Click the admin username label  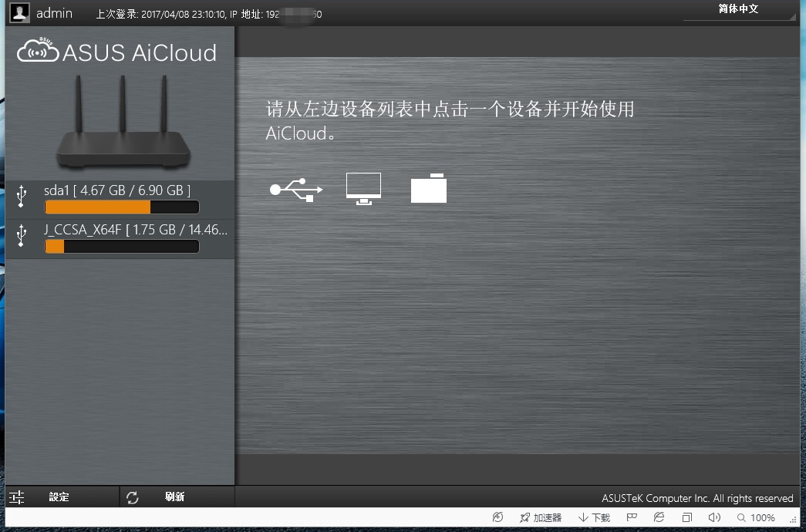(54, 13)
